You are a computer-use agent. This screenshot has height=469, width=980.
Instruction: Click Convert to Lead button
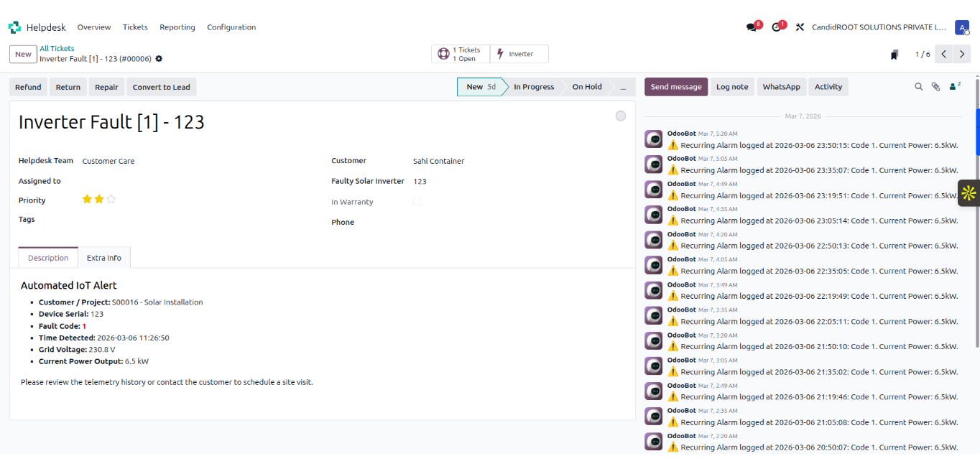(162, 87)
